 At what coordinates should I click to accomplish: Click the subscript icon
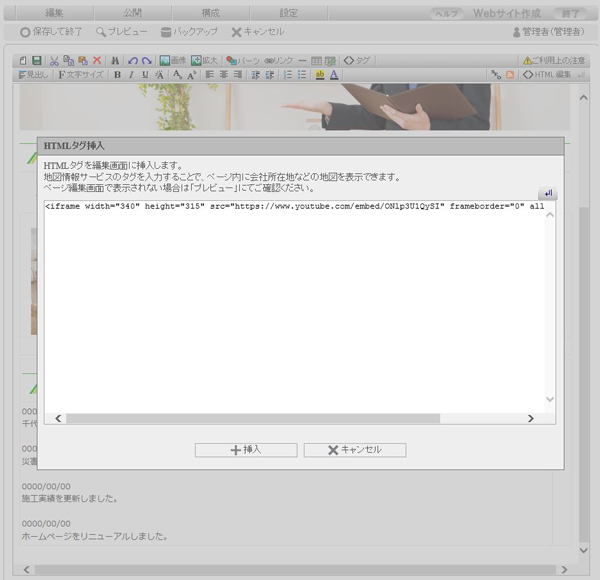[177, 75]
